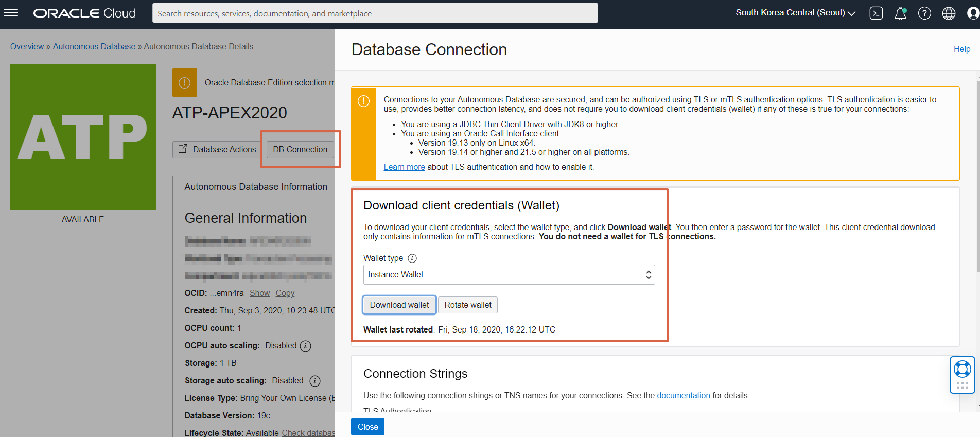Open the Help link in the panel
Screen dimensions: 980x437
(x=962, y=49)
